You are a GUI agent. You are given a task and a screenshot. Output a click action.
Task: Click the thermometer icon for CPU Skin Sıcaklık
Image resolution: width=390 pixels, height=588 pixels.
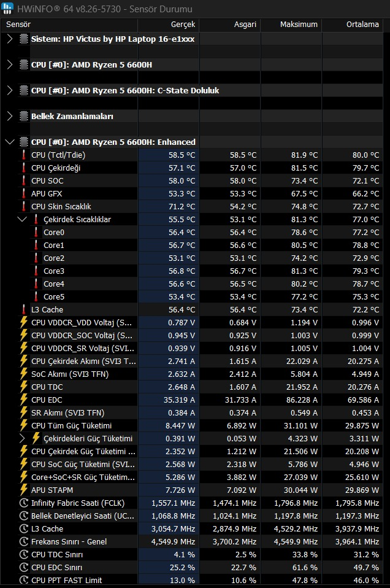click(23, 207)
